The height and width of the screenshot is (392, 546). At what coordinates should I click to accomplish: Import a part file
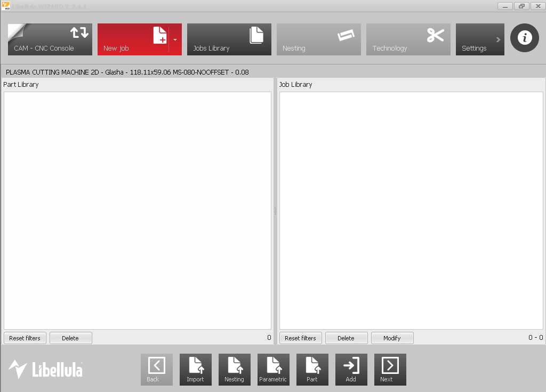tap(195, 369)
